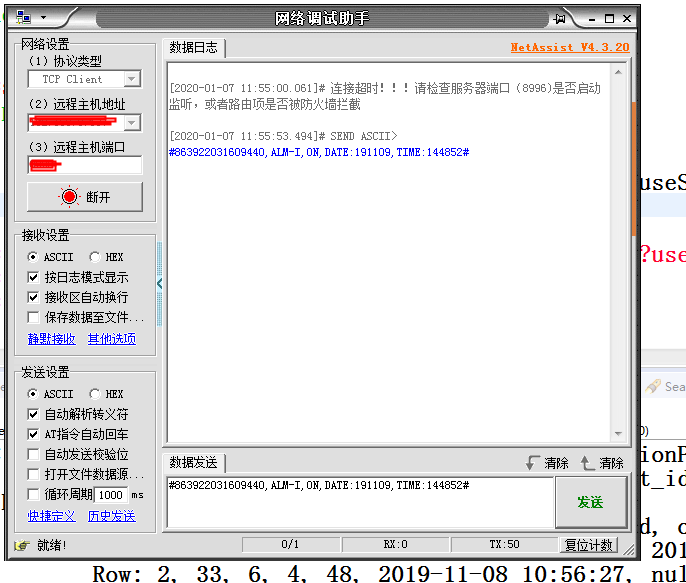Viewport: 686px width, 583px height.
Task: Click the cycle period 1000 ms field
Action: pos(111,495)
